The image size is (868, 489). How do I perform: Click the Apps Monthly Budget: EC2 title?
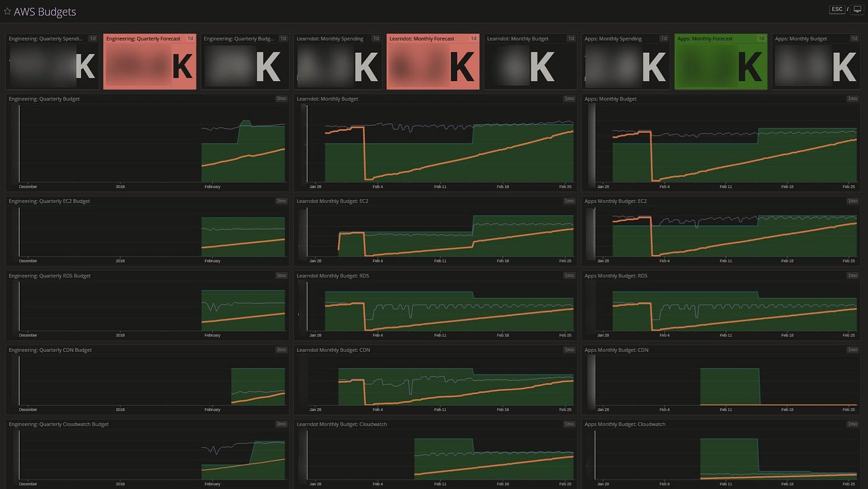click(616, 201)
